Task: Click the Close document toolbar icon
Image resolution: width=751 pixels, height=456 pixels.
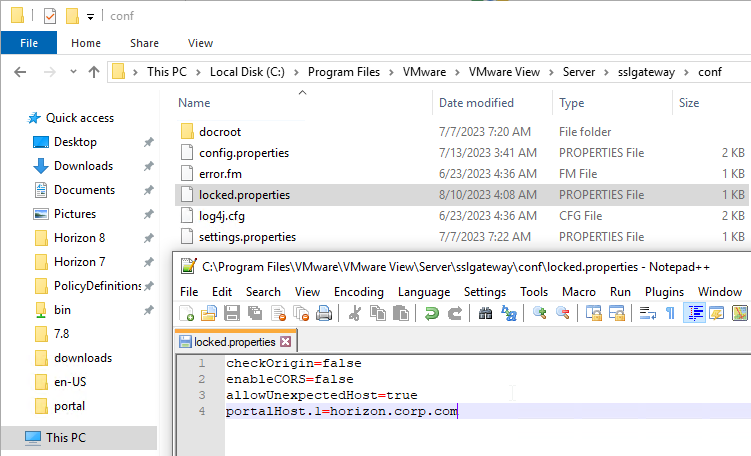Action: (x=278, y=314)
